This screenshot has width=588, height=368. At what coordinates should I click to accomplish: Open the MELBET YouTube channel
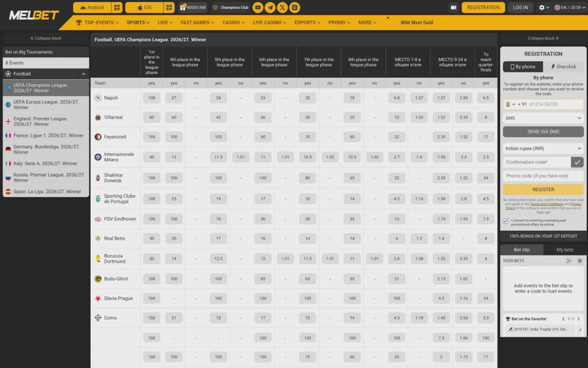258,7
